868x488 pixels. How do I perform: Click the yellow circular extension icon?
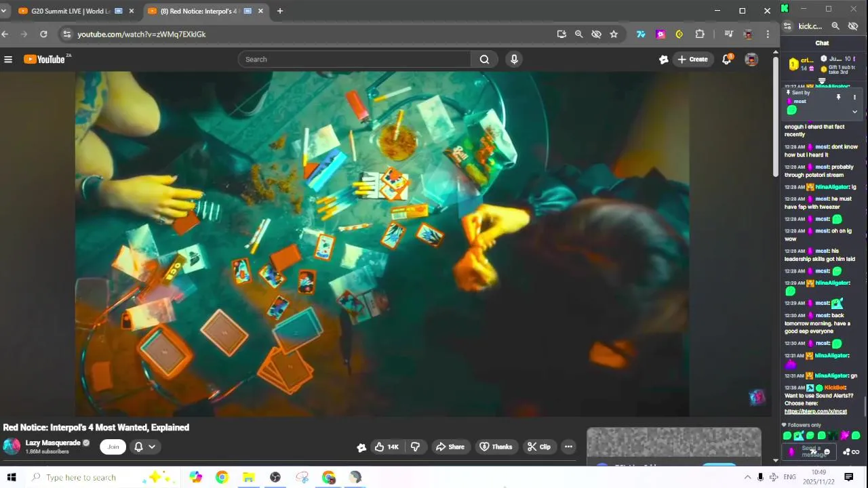[x=679, y=34]
